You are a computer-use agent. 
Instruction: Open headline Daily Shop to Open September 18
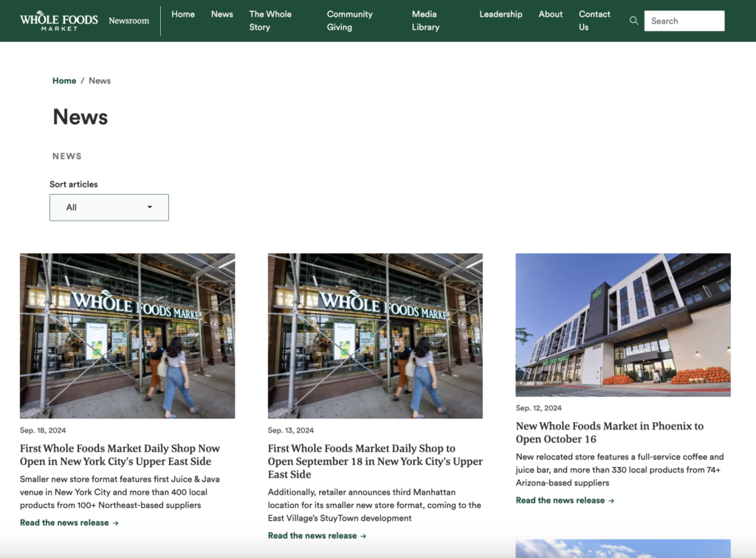(x=375, y=461)
